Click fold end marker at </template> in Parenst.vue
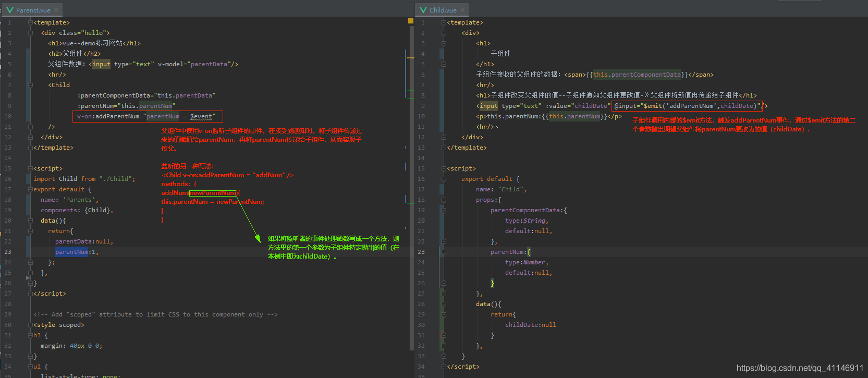Image resolution: width=868 pixels, height=378 pixels. tap(31, 148)
